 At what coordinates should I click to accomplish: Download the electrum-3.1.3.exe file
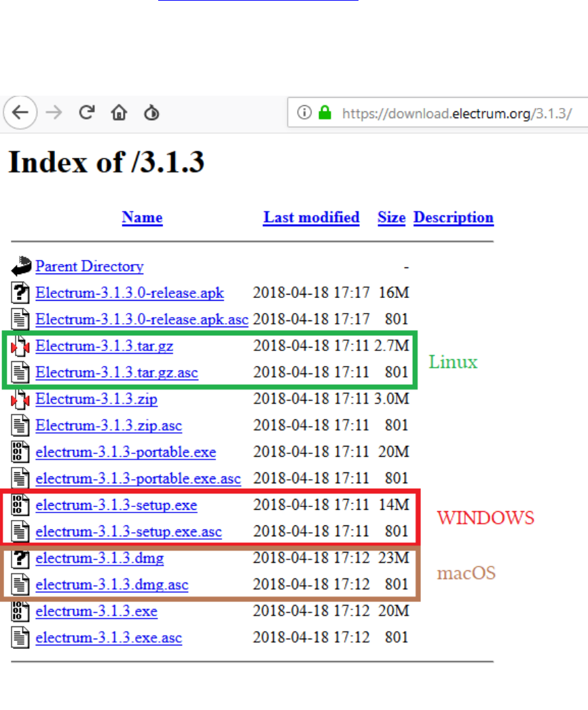click(96, 611)
